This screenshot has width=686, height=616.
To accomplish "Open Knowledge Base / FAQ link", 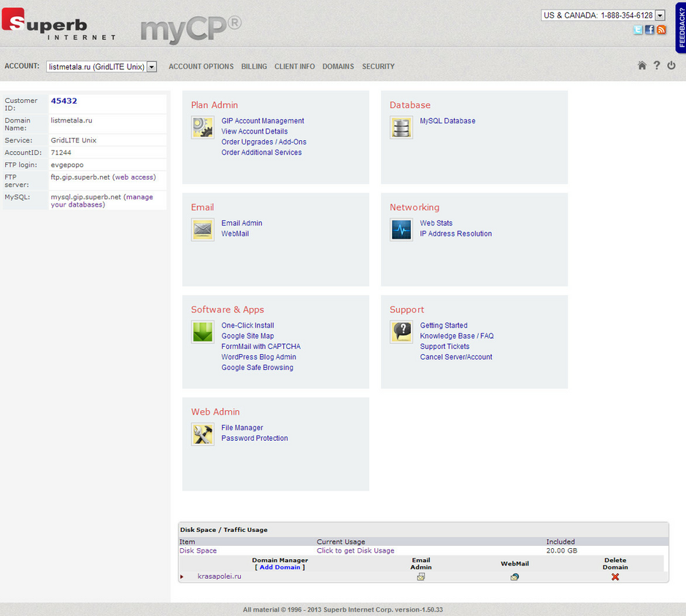I will click(457, 336).
